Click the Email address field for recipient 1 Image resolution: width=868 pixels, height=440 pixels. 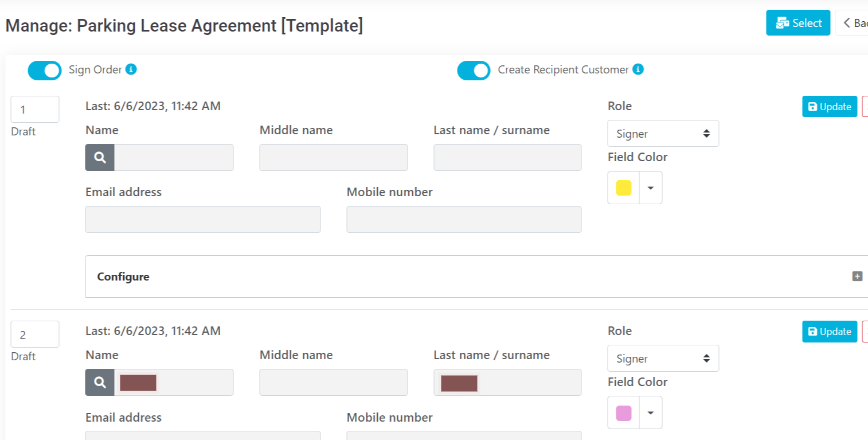202,220
